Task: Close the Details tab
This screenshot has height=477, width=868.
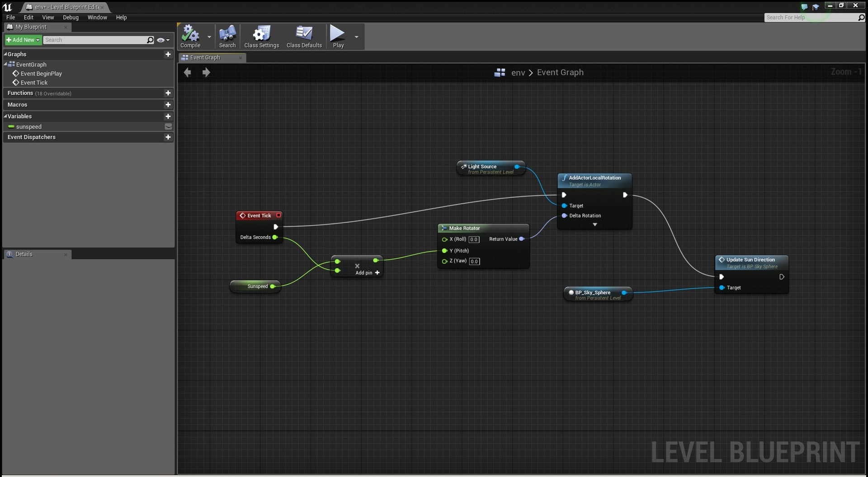Action: pyautogui.click(x=66, y=255)
